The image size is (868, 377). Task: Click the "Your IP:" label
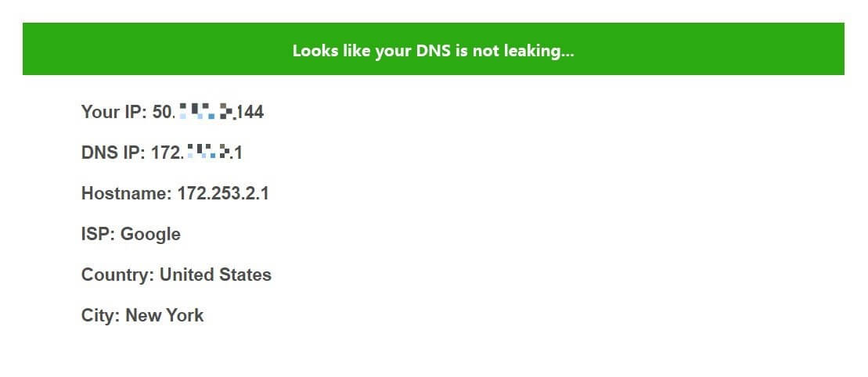click(x=113, y=112)
